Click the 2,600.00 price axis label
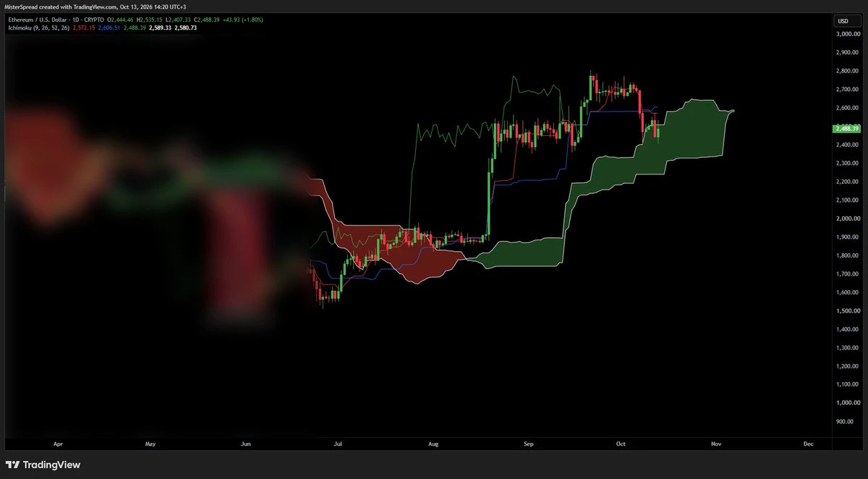Screen dimensions: 868x479 (847, 108)
